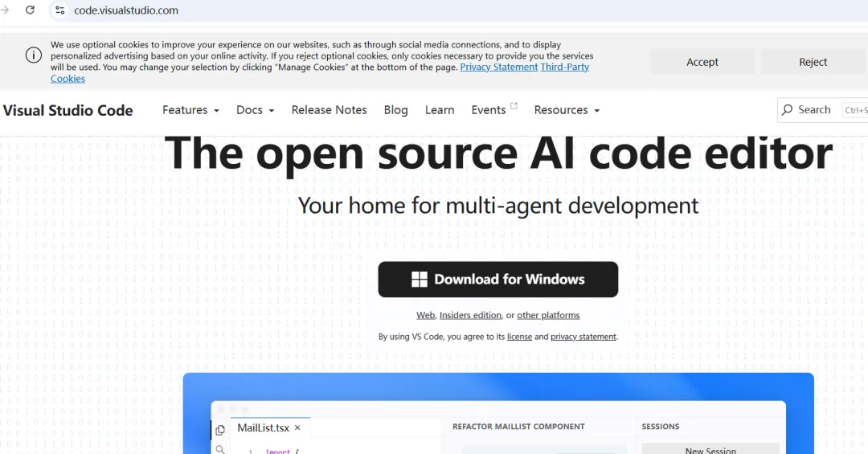
Task: Open site information icon in address bar
Action: tap(60, 10)
